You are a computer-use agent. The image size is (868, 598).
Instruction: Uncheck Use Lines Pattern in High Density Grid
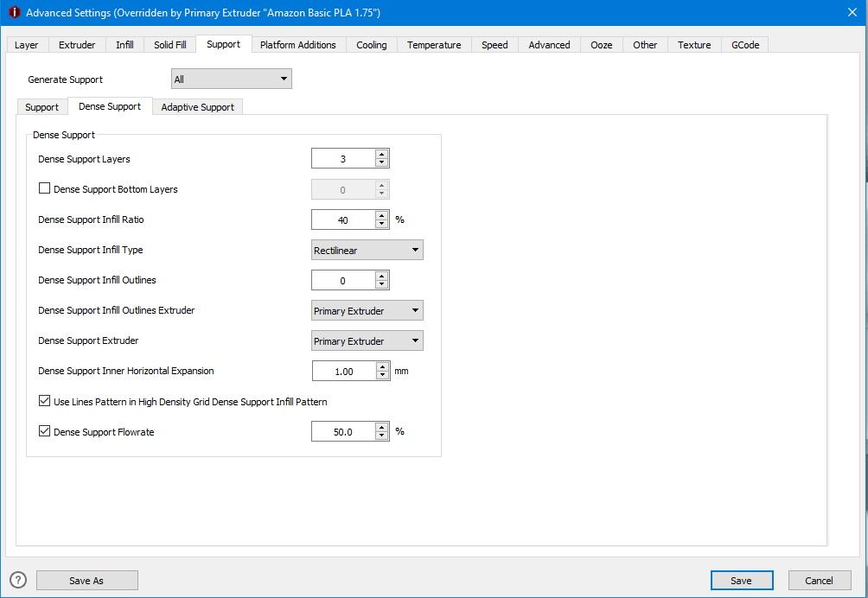click(45, 401)
